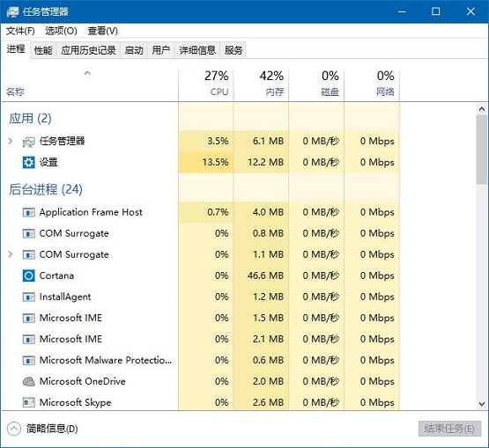The width and height of the screenshot is (489, 448).
Task: Click the 12.2 MB memory value
Action: pyautogui.click(x=266, y=162)
